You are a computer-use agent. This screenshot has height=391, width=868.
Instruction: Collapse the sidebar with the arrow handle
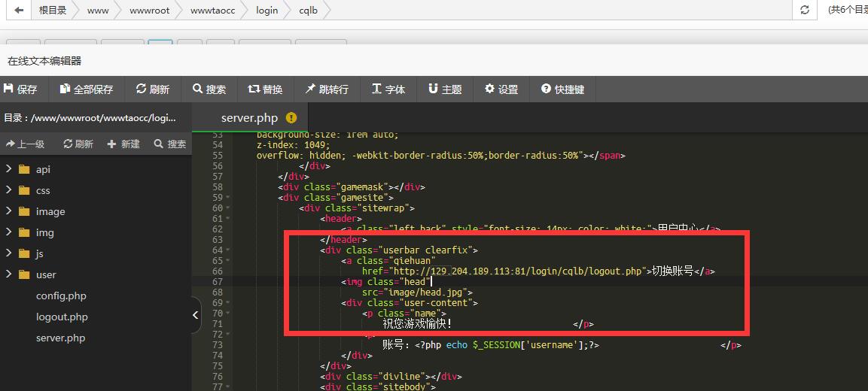tap(196, 315)
